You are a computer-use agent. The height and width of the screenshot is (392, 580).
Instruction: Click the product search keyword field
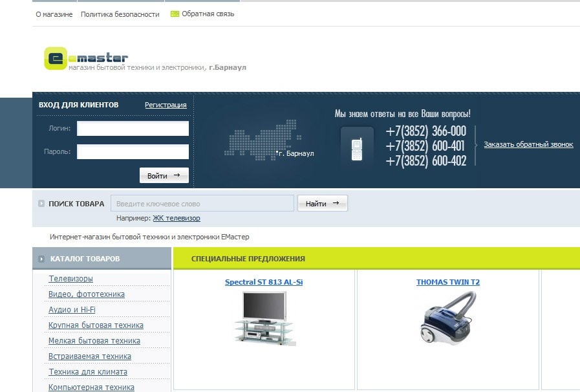202,204
